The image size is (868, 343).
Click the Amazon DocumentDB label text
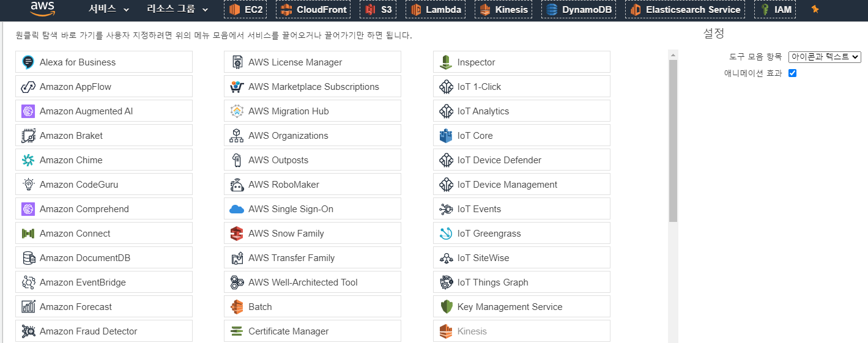[85, 258]
